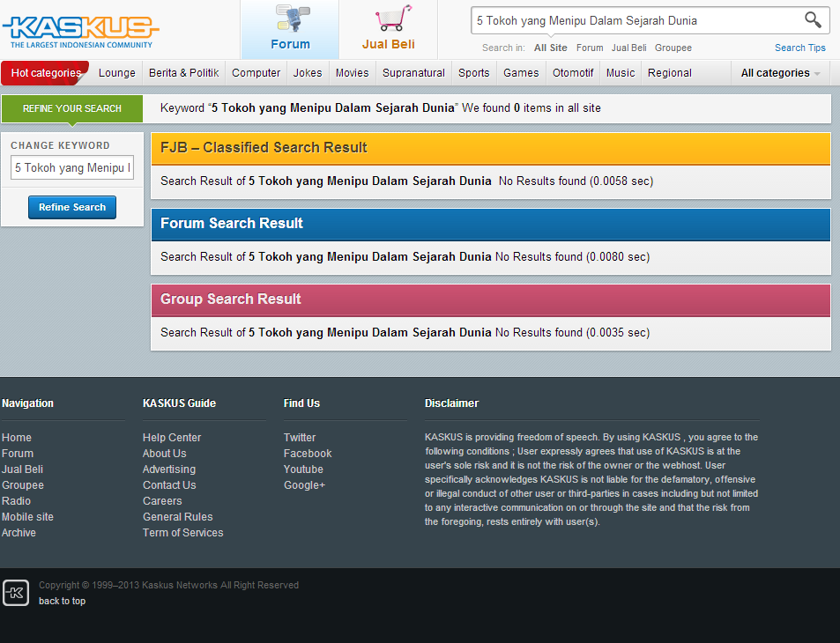
Task: Click the 'Search in:' label
Action: (503, 48)
